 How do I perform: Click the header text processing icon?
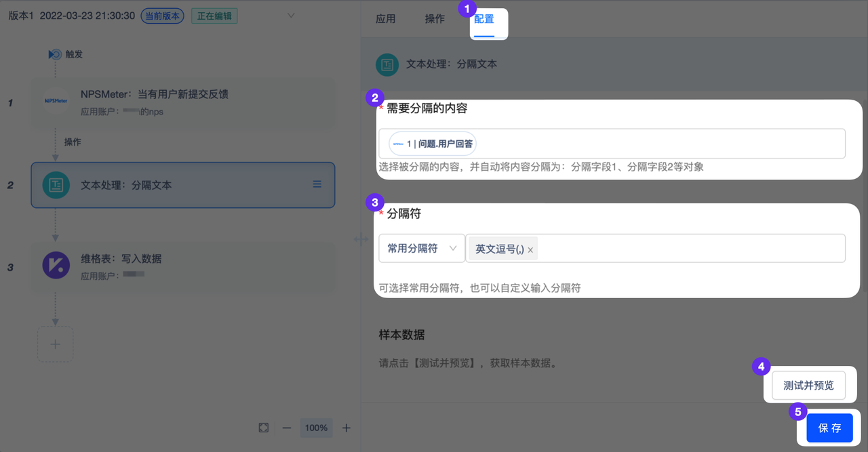pyautogui.click(x=387, y=64)
